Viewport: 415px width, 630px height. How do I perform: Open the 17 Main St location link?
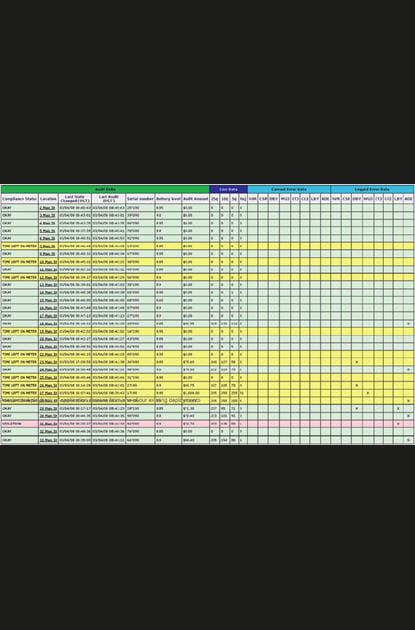pyautogui.click(x=47, y=315)
